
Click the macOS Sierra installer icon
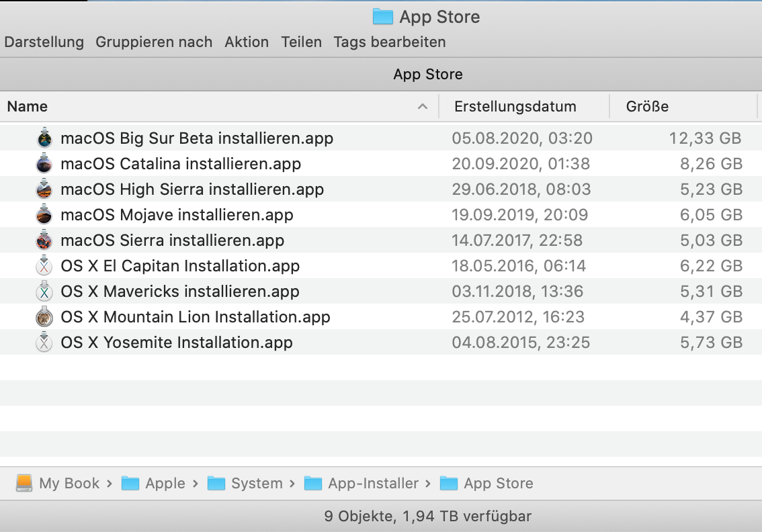click(x=44, y=240)
